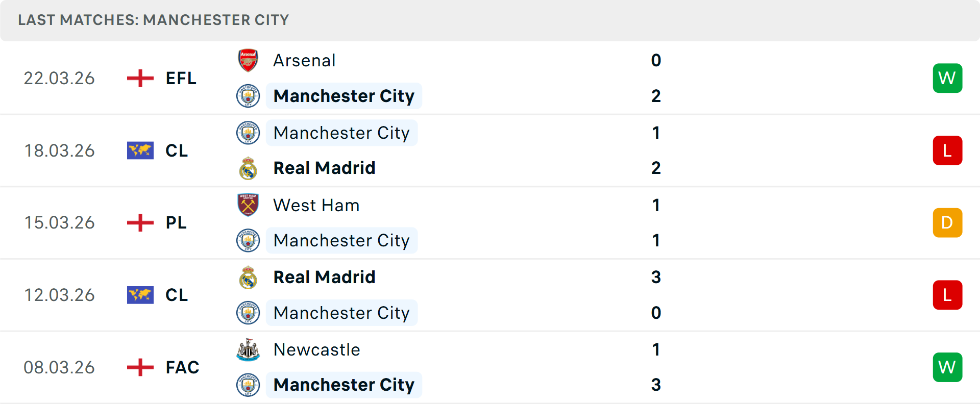The image size is (980, 404).
Task: Click the PL competition label
Action: (176, 222)
